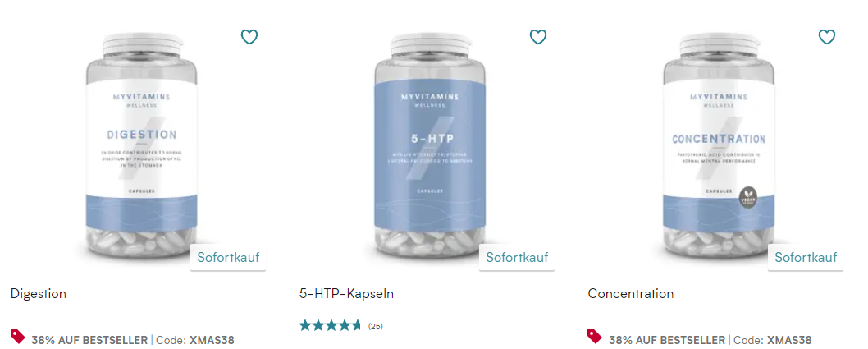Open the 5-HTP-Kapseln product title link
The height and width of the screenshot is (349, 868).
[346, 294]
